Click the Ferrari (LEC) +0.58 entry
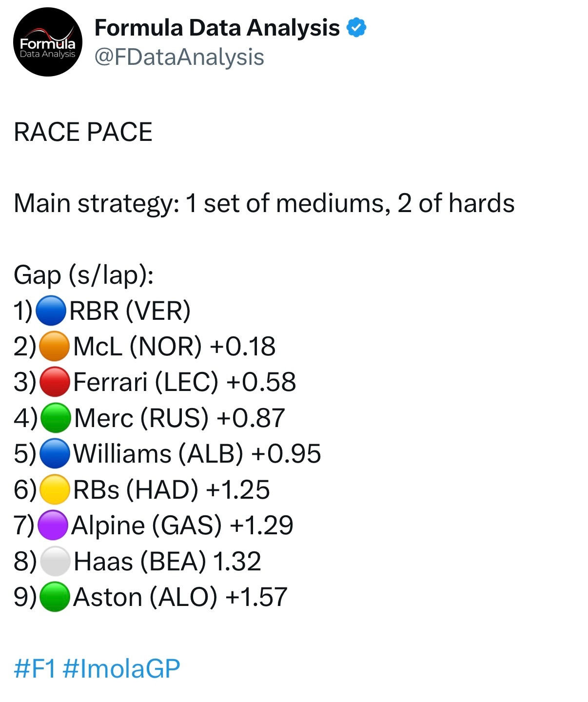The image size is (588, 702). point(184,382)
